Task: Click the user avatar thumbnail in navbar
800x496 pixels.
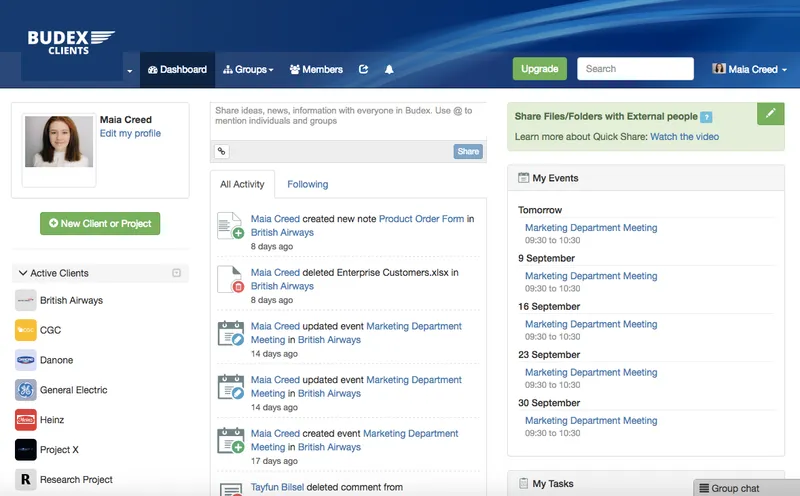Action: tap(719, 68)
